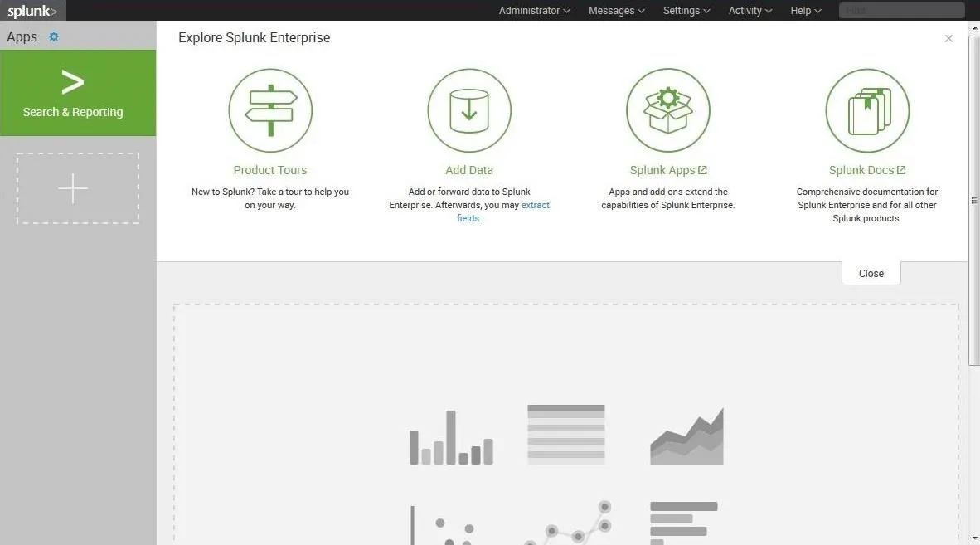
Task: Click the Splunk Apps box icon
Action: (x=668, y=110)
